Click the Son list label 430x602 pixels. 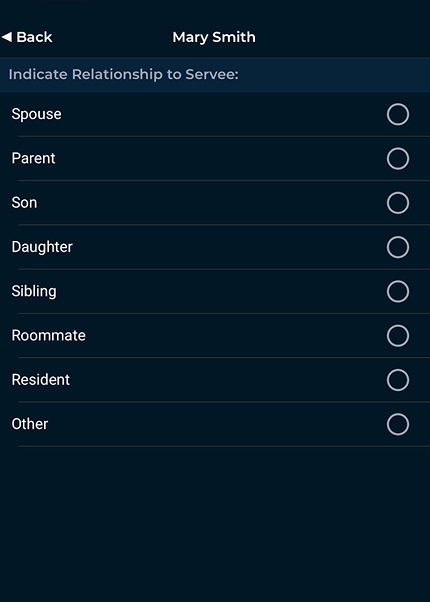click(24, 203)
